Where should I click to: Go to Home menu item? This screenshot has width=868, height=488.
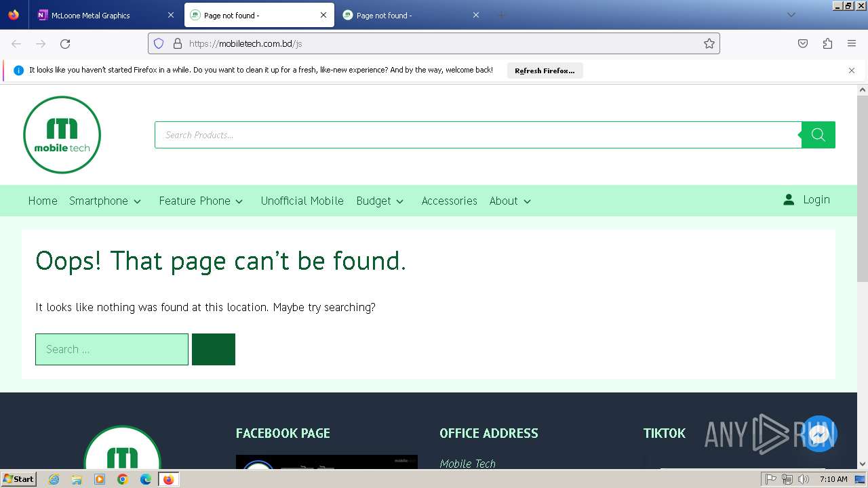pos(43,201)
